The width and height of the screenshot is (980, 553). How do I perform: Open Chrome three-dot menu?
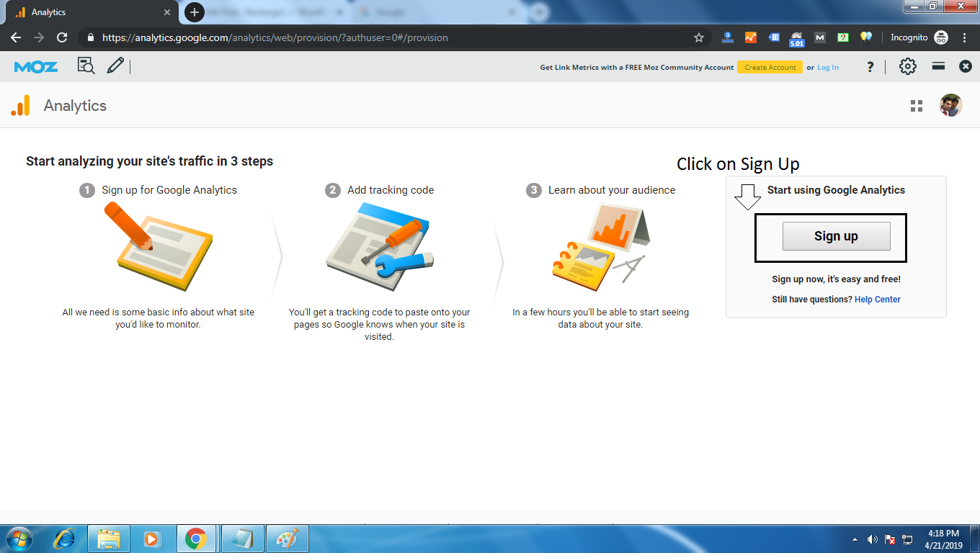[x=965, y=37]
